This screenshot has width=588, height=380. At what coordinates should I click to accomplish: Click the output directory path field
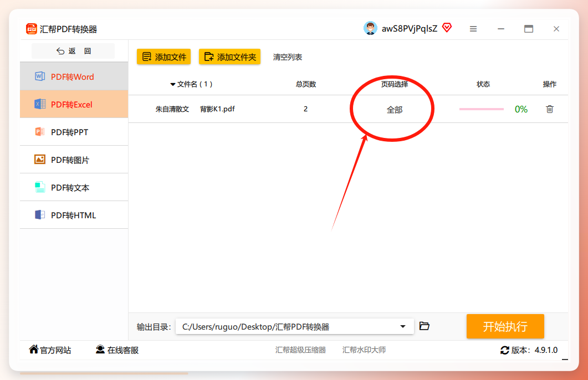[x=294, y=326]
